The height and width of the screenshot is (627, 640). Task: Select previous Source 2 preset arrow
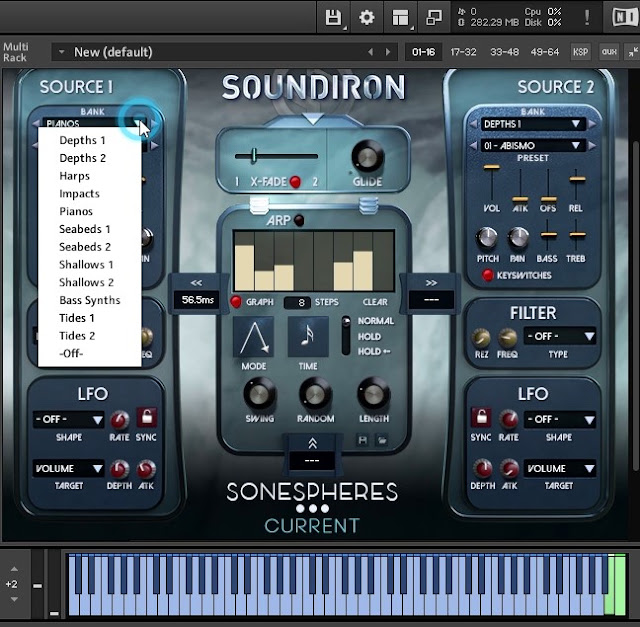click(473, 146)
